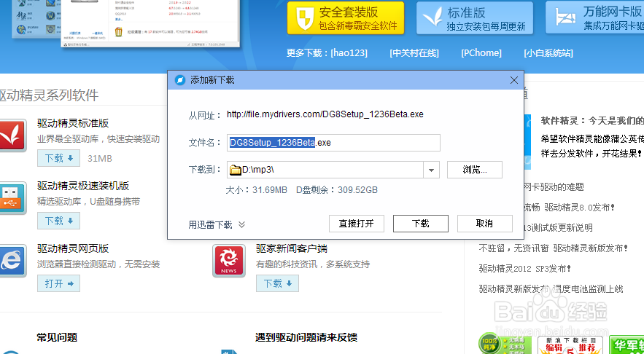644x354 pixels.
Task: Click the 浏览... button to choose a folder
Action: [475, 170]
